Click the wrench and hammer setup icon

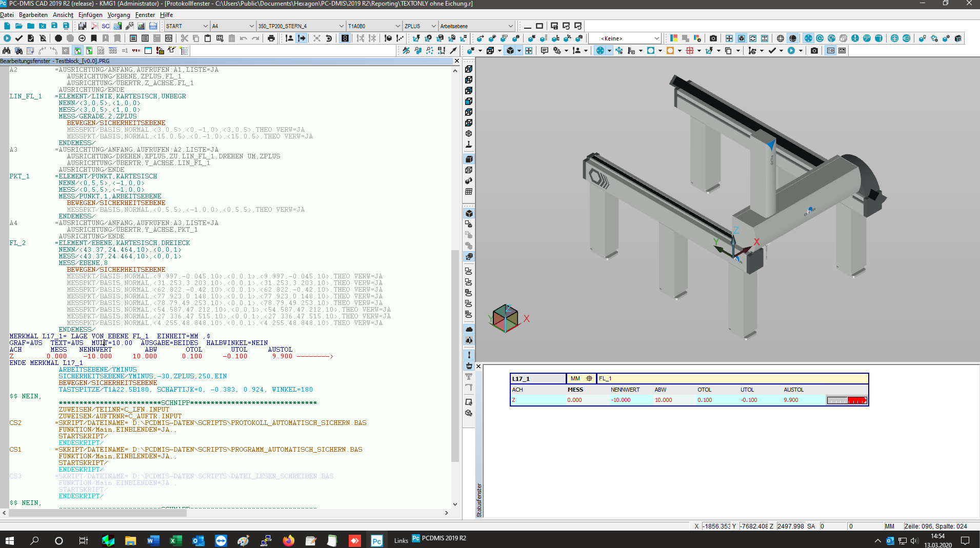click(129, 26)
